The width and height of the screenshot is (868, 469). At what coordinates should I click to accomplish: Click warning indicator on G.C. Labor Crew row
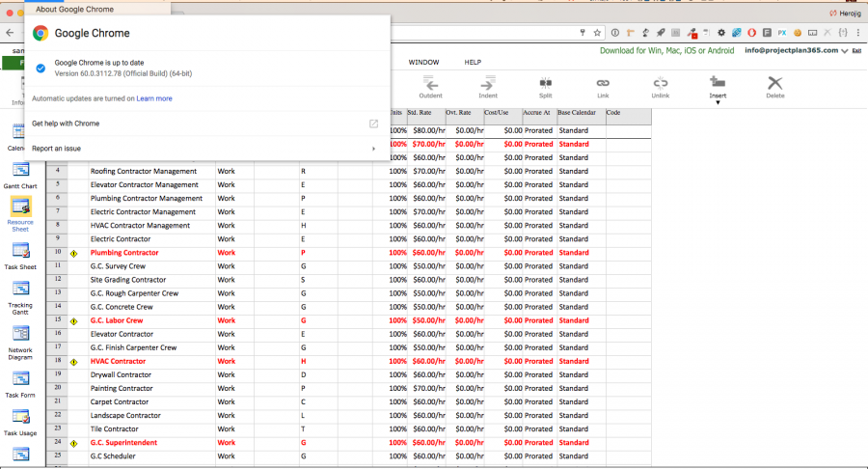click(x=74, y=321)
